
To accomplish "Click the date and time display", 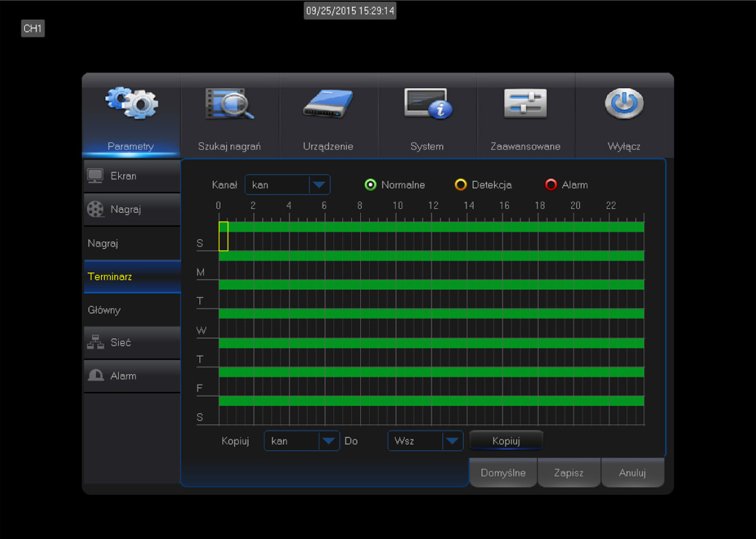I will tap(350, 10).
